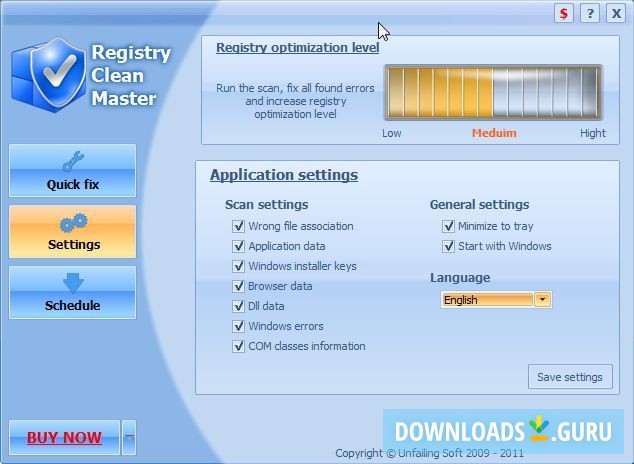Click the General settings heading text
This screenshot has width=634, height=464.
(479, 205)
